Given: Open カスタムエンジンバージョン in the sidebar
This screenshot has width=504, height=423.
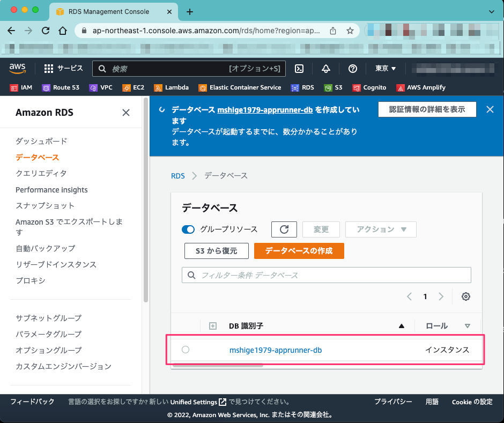Looking at the screenshot, I should tap(64, 366).
